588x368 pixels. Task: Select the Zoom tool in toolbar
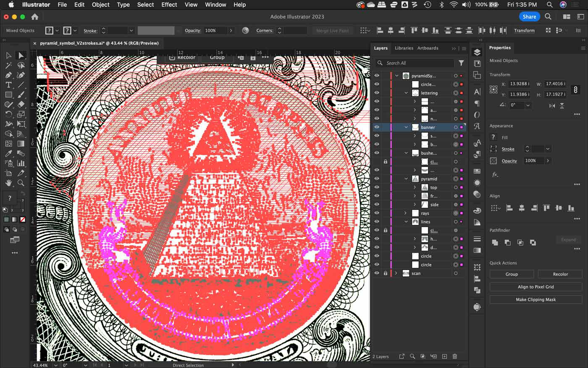[21, 183]
